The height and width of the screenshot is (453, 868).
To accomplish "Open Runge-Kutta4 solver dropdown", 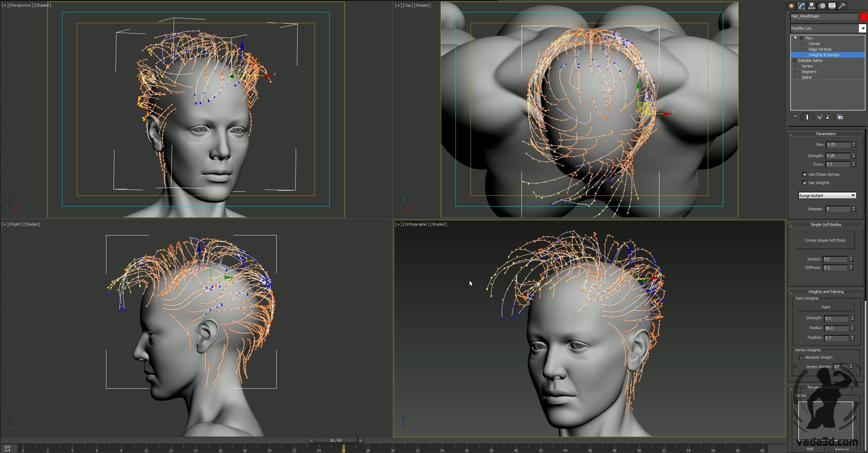I will click(x=853, y=196).
